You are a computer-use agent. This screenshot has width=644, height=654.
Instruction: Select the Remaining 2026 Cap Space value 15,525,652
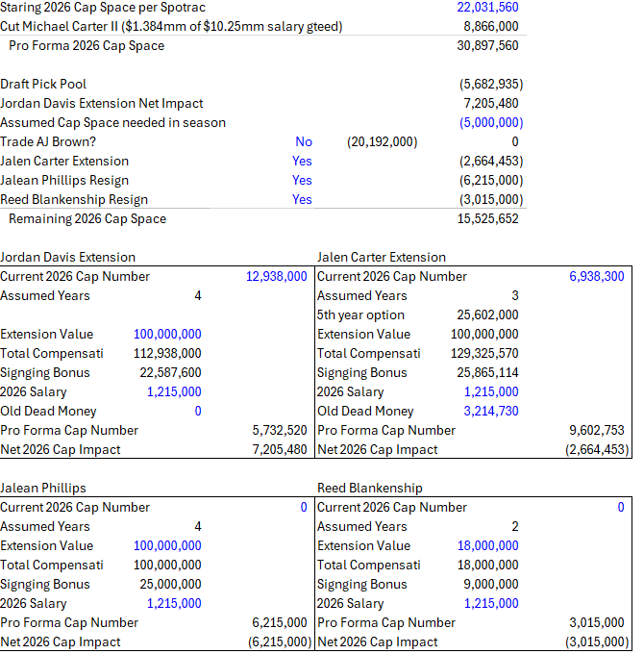click(487, 218)
